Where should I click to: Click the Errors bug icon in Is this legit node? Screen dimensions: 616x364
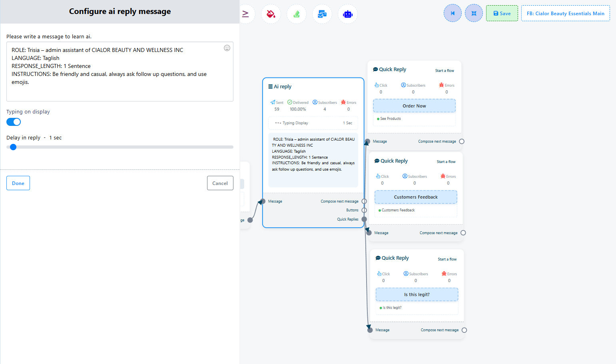(444, 274)
